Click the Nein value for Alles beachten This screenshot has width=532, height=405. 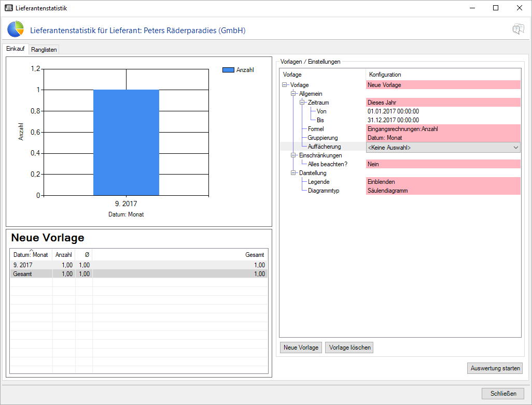point(443,164)
